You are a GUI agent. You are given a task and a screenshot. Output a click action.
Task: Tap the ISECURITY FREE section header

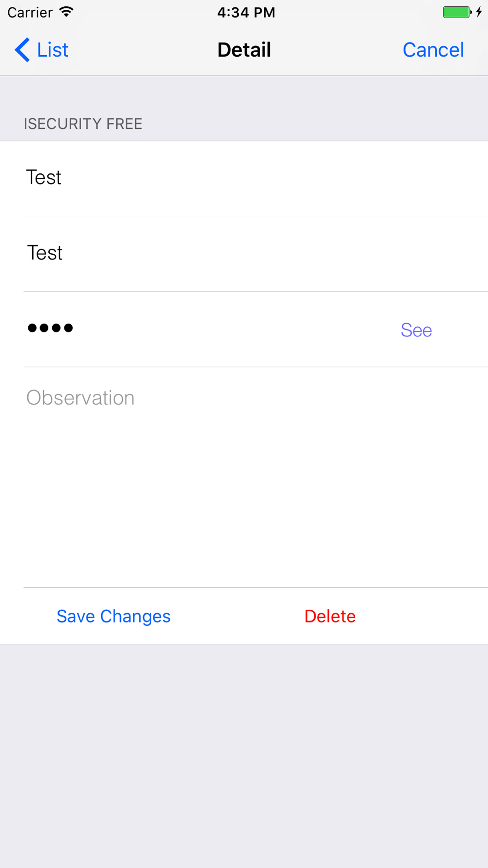coord(83,124)
